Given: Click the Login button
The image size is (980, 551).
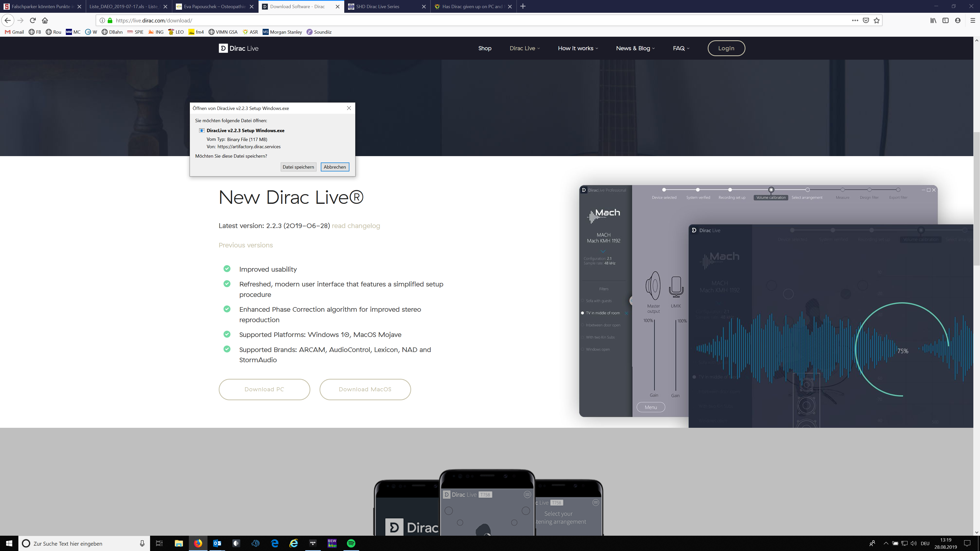Looking at the screenshot, I should click(x=726, y=48).
